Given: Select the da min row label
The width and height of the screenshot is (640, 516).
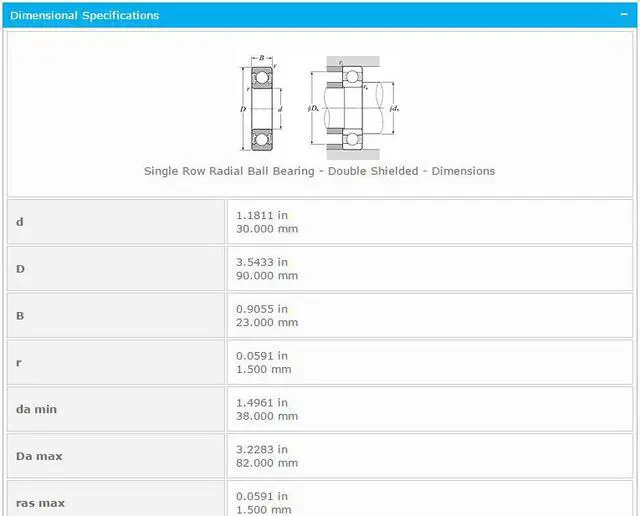Looking at the screenshot, I should [38, 409].
